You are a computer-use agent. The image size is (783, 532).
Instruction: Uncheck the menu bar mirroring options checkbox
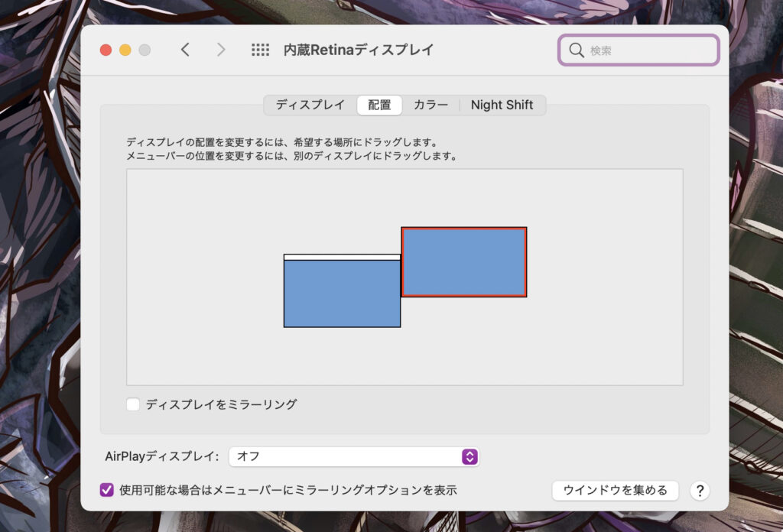tap(107, 490)
